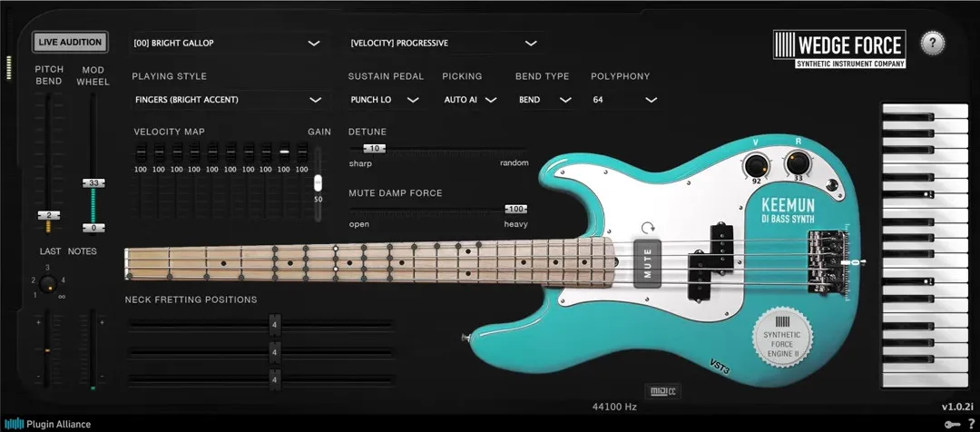The width and height of the screenshot is (980, 432).
Task: Open the Sustain Pedal Punch Lo dropdown
Action: coord(386,100)
